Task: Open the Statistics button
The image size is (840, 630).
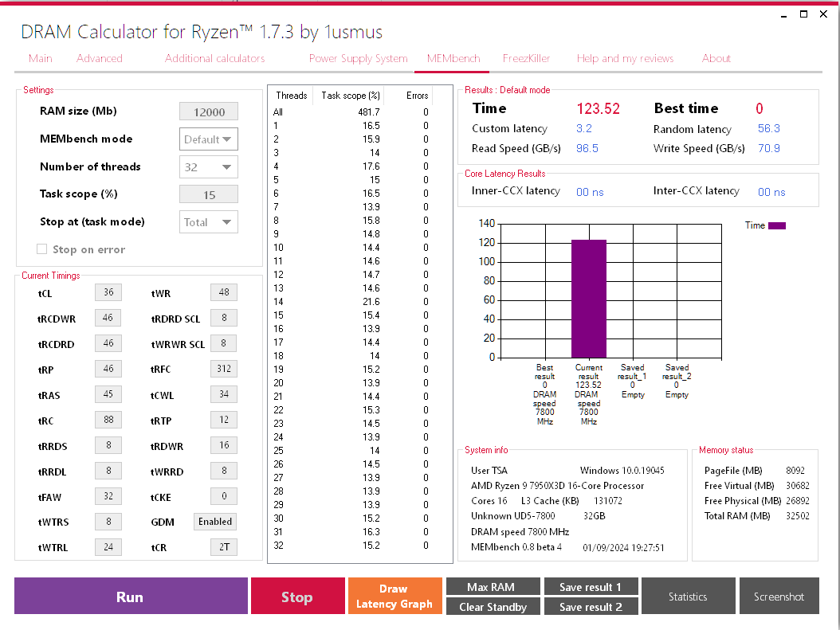Action: point(688,596)
